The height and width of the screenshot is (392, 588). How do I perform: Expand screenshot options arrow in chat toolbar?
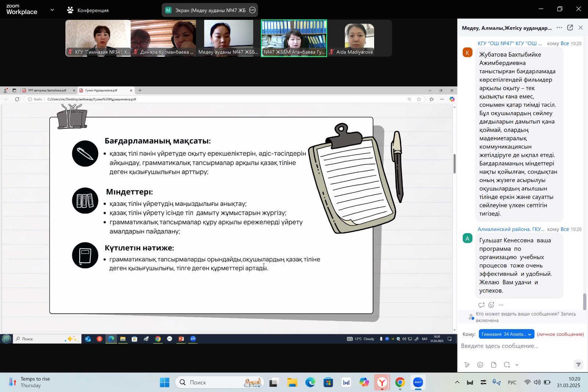coord(517,365)
